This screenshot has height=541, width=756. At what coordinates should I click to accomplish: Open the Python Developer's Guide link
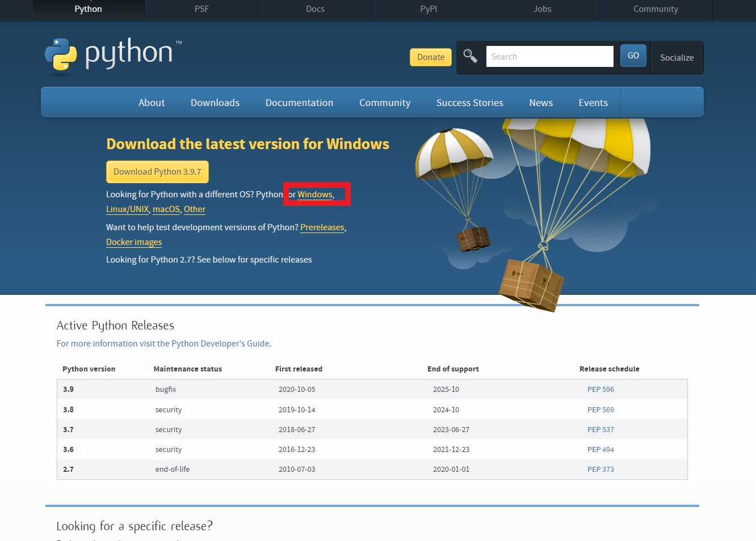(220, 344)
